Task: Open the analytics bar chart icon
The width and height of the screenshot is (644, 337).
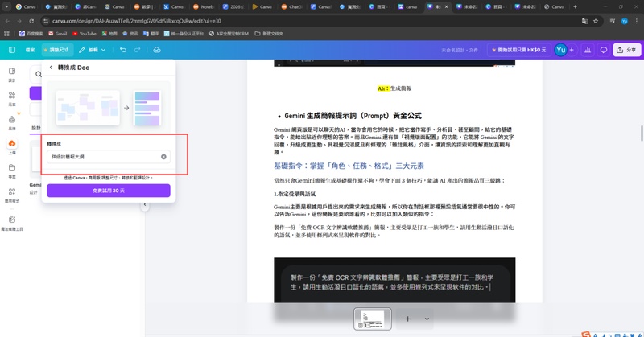Action: (588, 50)
